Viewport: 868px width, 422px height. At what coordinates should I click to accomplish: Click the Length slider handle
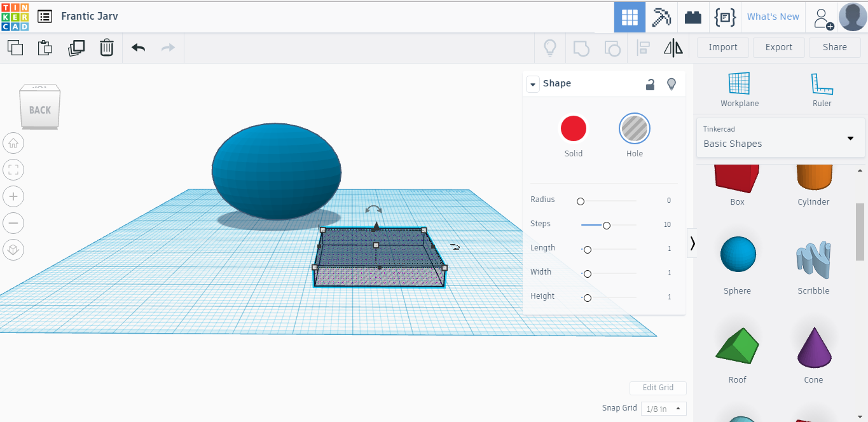point(588,250)
